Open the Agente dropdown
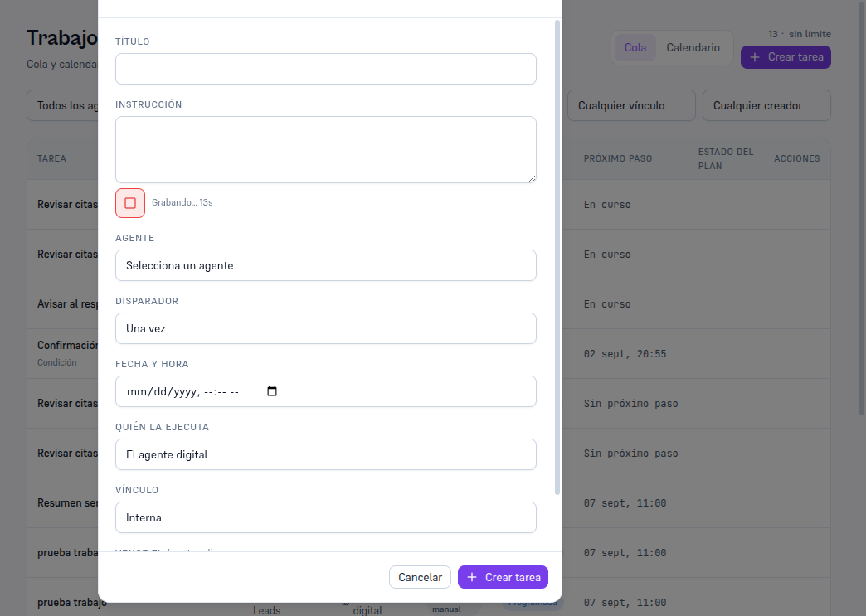Screen dimensions: 866x616 click(326, 265)
